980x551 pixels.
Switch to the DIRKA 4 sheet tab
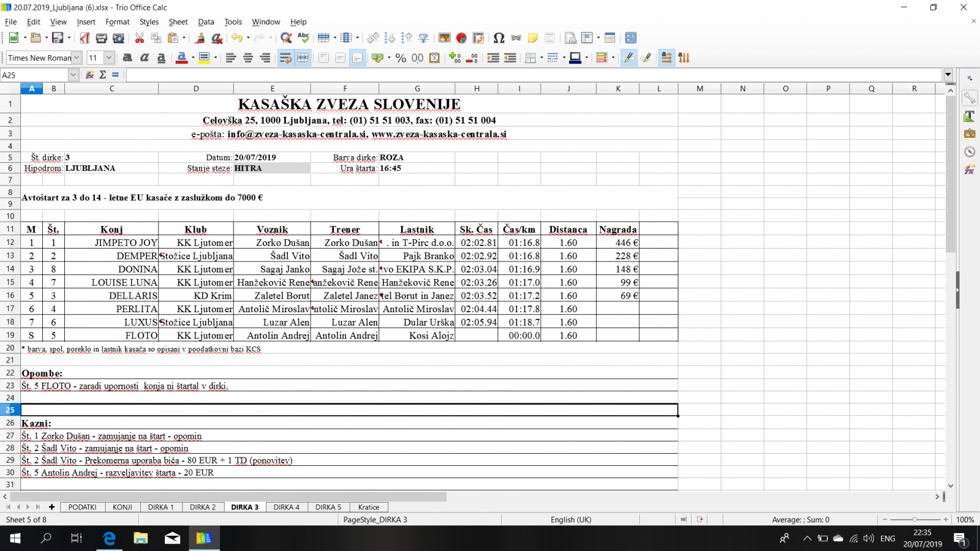pos(286,507)
